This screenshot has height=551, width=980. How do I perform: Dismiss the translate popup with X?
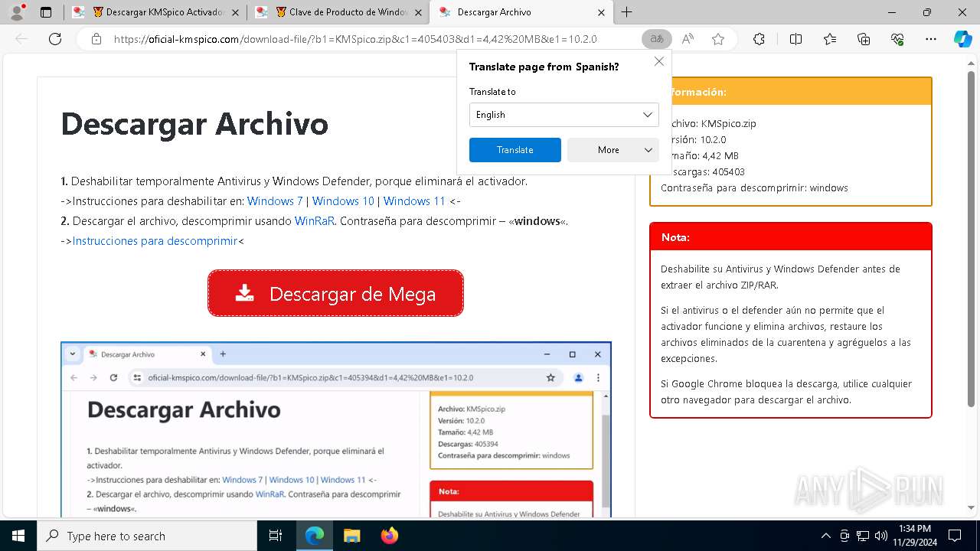click(658, 61)
